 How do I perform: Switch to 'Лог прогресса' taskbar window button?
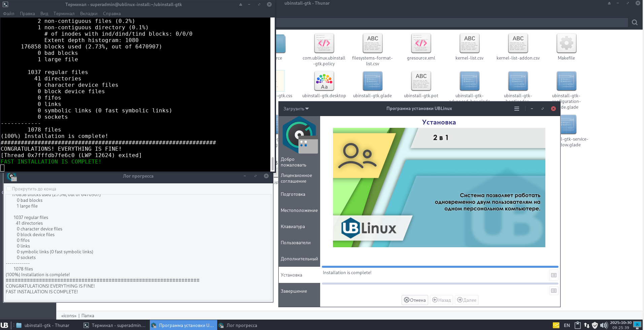click(x=238, y=325)
